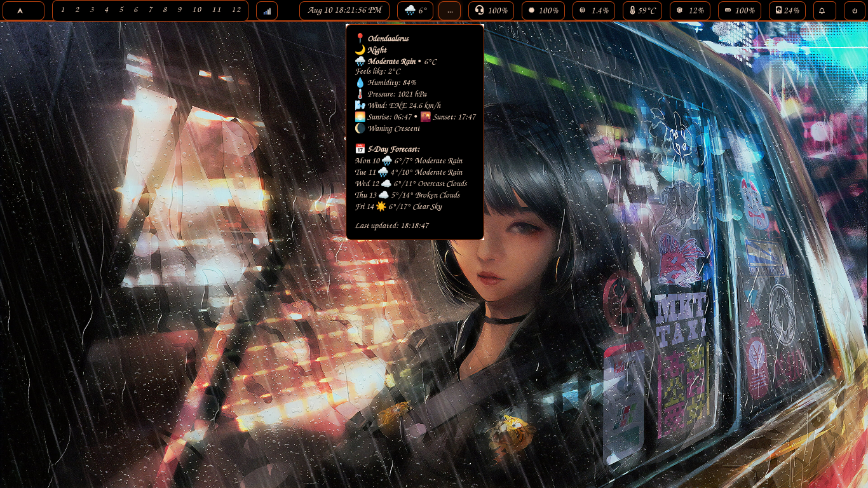
Task: Click the "Humidity: 84%" text
Action: coord(392,83)
